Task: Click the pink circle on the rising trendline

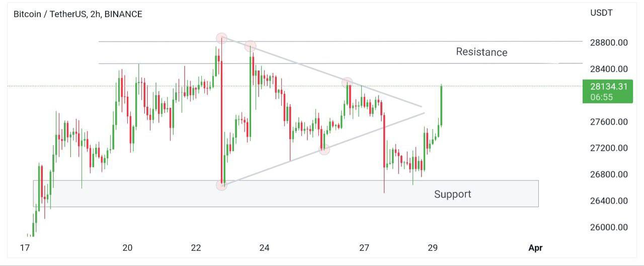Action: 325,149
